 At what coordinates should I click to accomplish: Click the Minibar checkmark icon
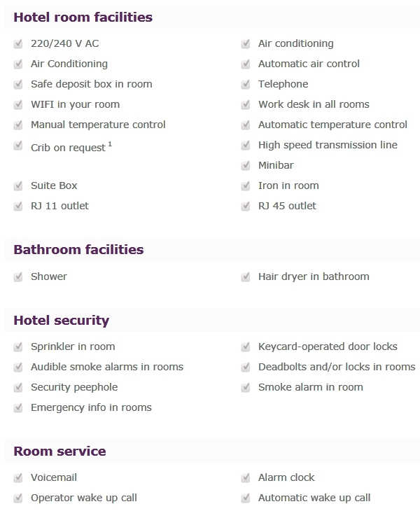(x=246, y=166)
